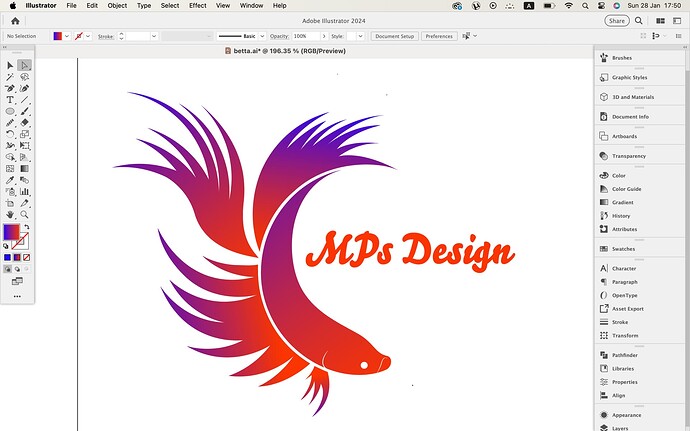Open graphic Style dropdown
This screenshot has width=690, height=431.
click(360, 36)
